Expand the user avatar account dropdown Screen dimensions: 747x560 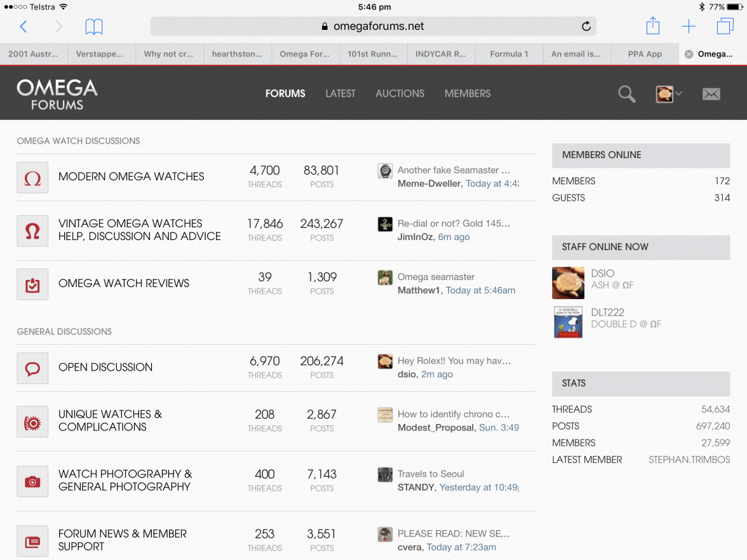click(669, 94)
